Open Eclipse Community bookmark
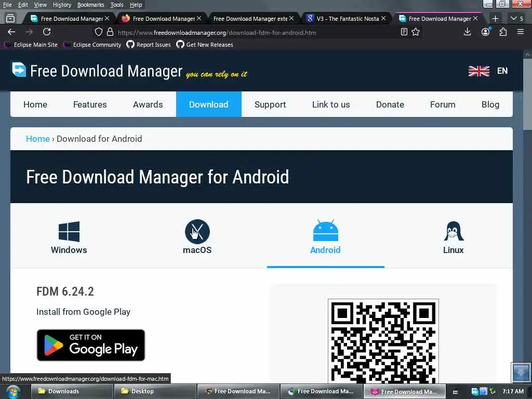 coord(92,45)
